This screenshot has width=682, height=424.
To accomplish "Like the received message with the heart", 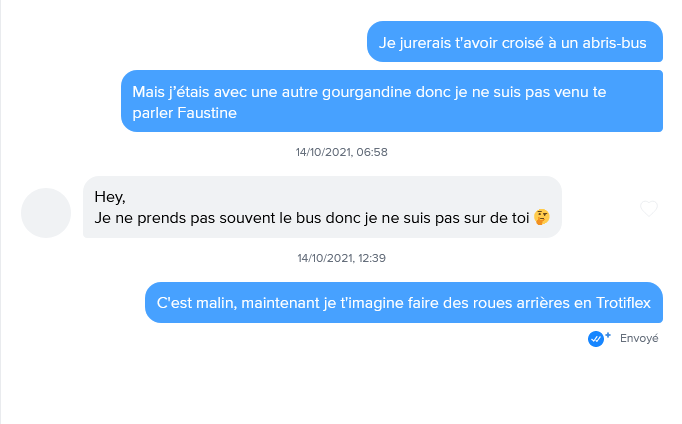I will click(649, 208).
